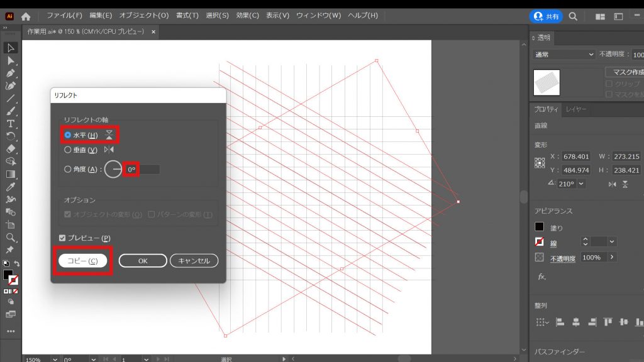
Task: Swap fill and stroke arrow icon
Action: (x=17, y=263)
